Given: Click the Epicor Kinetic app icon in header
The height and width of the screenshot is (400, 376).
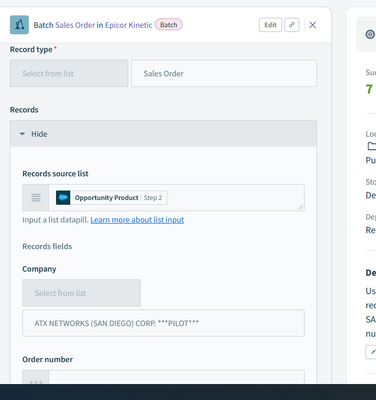Looking at the screenshot, I should (x=19, y=25).
